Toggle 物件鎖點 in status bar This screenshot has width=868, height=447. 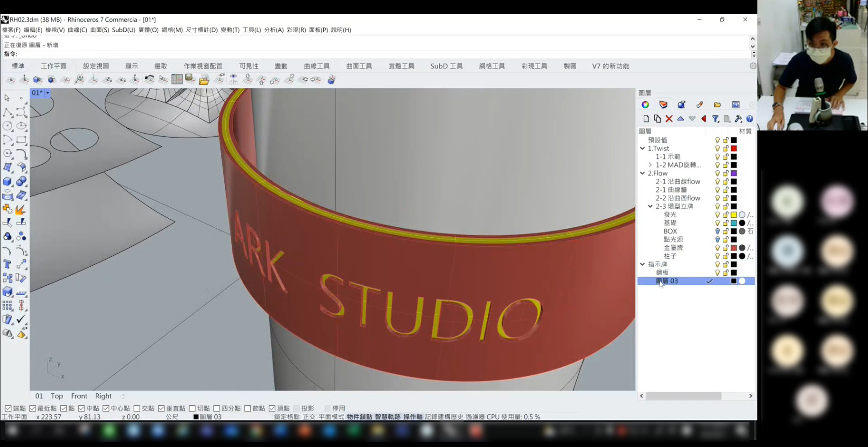359,417
